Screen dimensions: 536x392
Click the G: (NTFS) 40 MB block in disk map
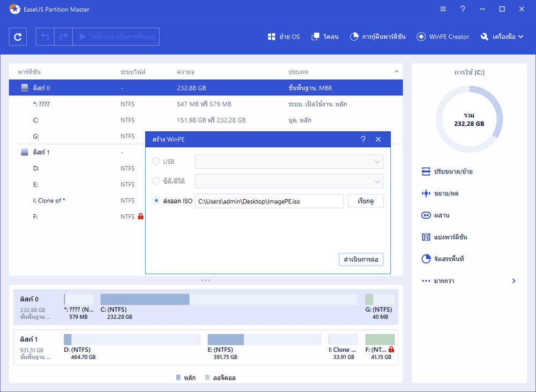(x=380, y=307)
